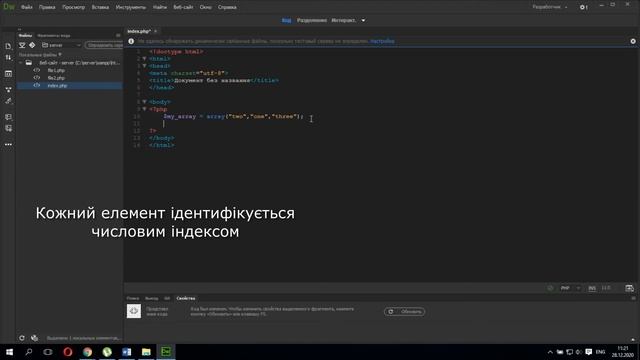Open Opera browser from the taskbar
The width and height of the screenshot is (640, 360).
tap(68, 352)
